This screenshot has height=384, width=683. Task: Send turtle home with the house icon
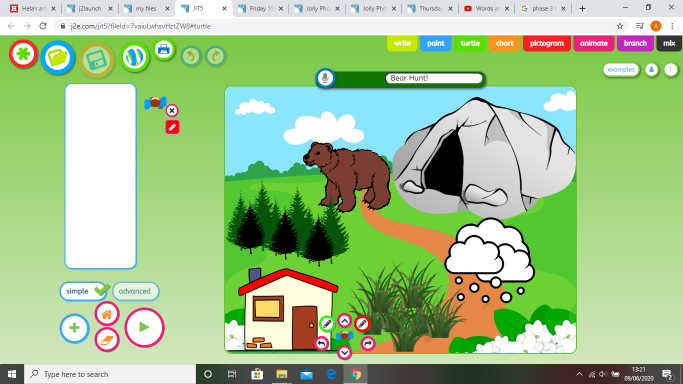click(x=107, y=314)
